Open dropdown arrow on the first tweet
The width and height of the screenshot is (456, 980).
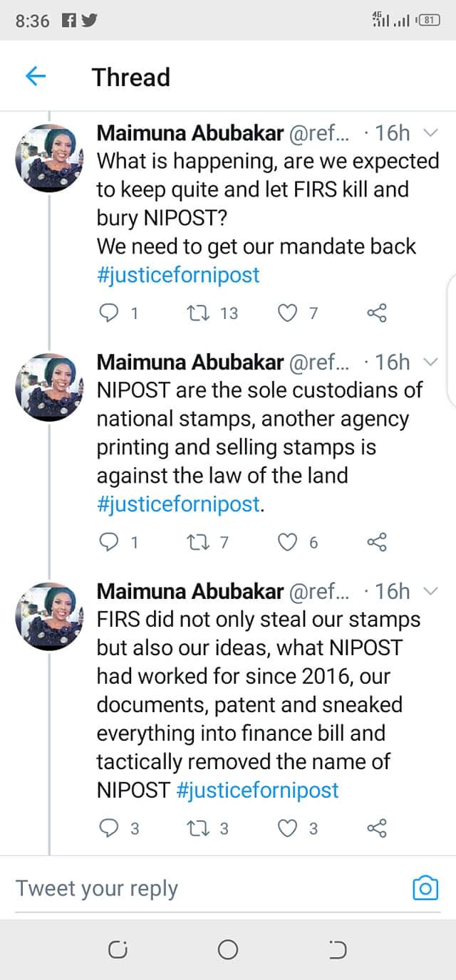(x=430, y=132)
